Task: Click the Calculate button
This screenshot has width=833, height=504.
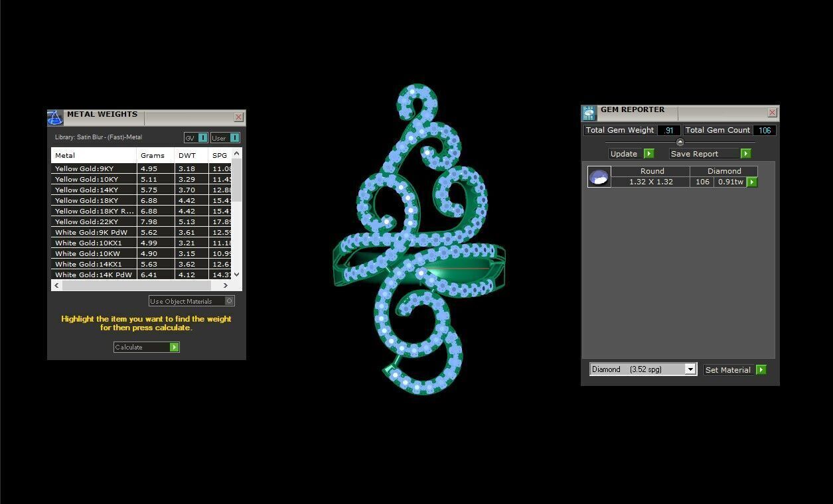Action: pyautogui.click(x=146, y=347)
